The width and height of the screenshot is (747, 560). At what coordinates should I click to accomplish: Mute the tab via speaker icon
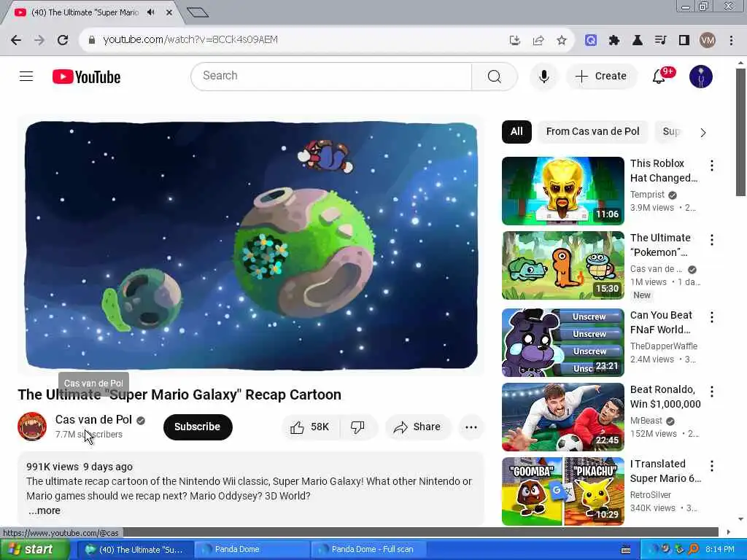(x=151, y=12)
